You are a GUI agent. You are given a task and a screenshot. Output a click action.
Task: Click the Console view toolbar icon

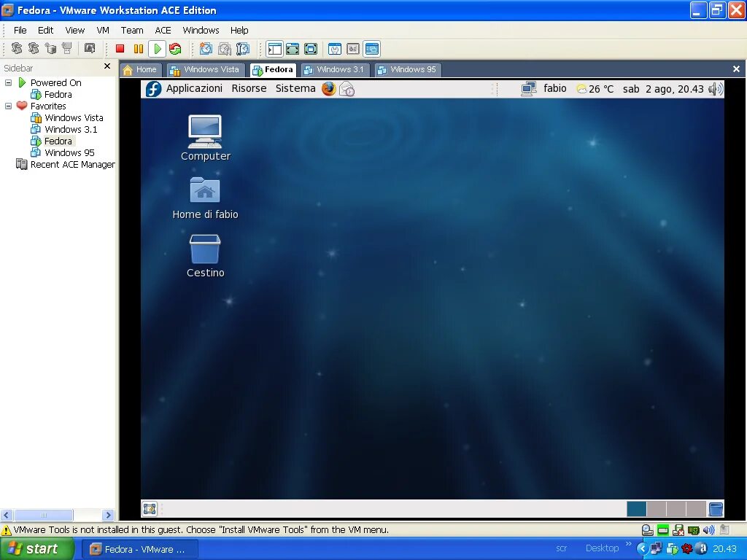[371, 49]
